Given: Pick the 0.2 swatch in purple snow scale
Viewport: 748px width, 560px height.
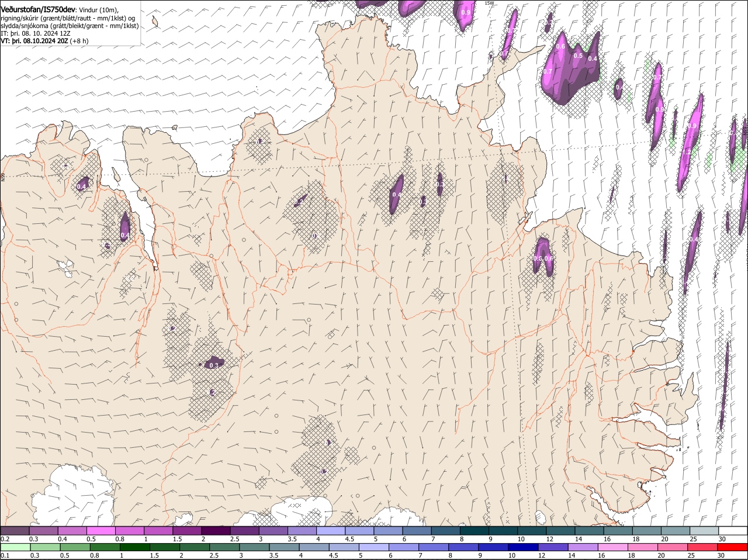Looking at the screenshot, I should (15, 530).
